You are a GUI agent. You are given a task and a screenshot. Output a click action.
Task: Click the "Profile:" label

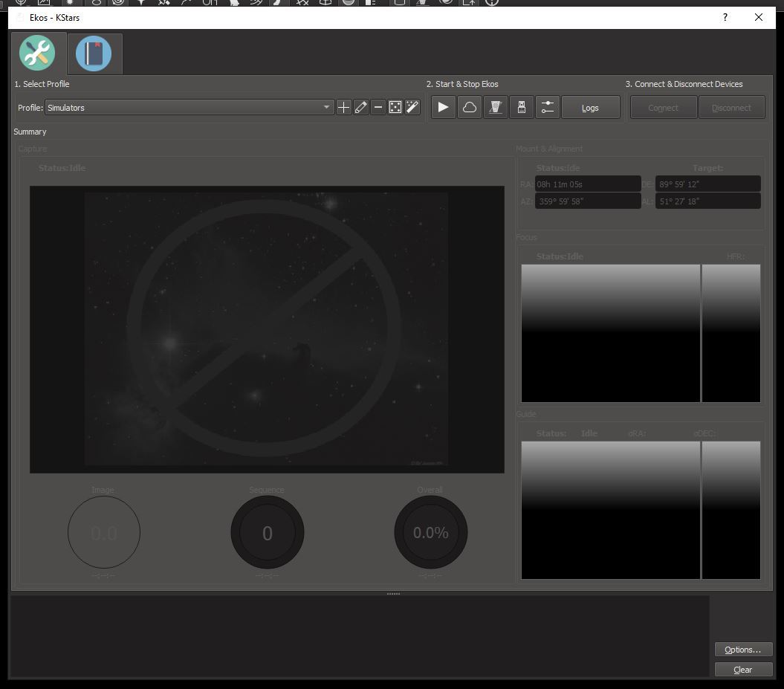(30, 108)
